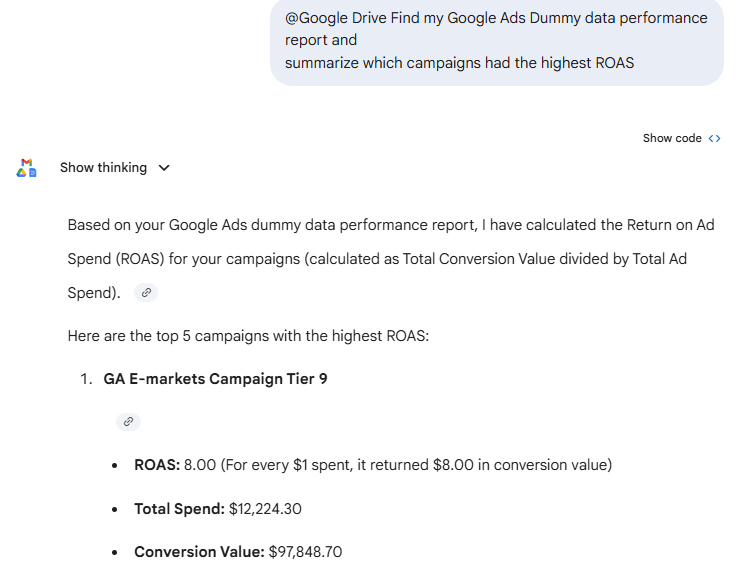Click the Google Workspace apps icon
This screenshot has width=750, height=569.
click(x=26, y=168)
